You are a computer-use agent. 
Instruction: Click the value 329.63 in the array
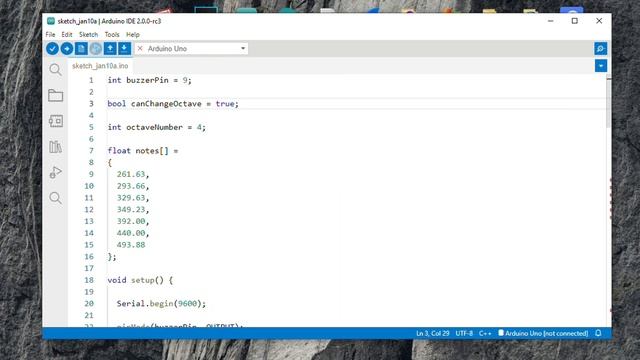pos(131,198)
